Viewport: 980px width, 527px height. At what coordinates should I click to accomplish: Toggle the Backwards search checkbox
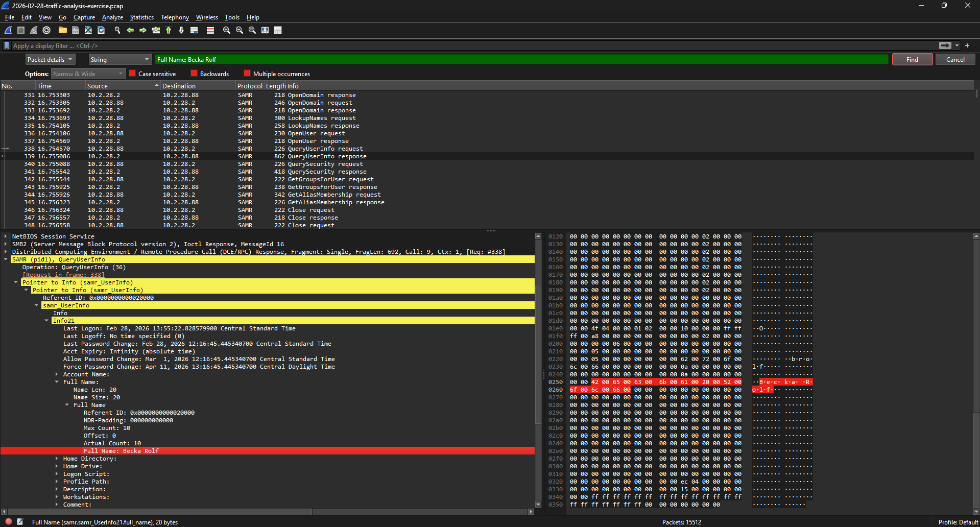[x=194, y=74]
